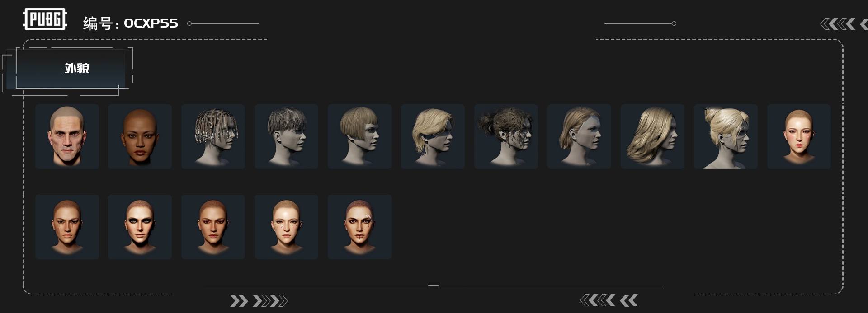Choose the light-brown tucked-behind-ear hairstyle

[579, 136]
